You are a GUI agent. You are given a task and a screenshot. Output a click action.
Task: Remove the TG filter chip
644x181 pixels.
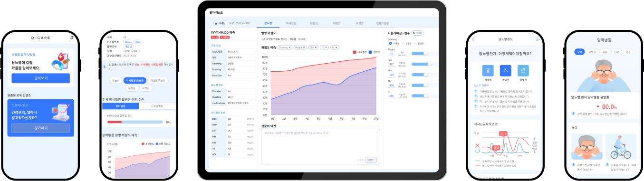(326, 48)
